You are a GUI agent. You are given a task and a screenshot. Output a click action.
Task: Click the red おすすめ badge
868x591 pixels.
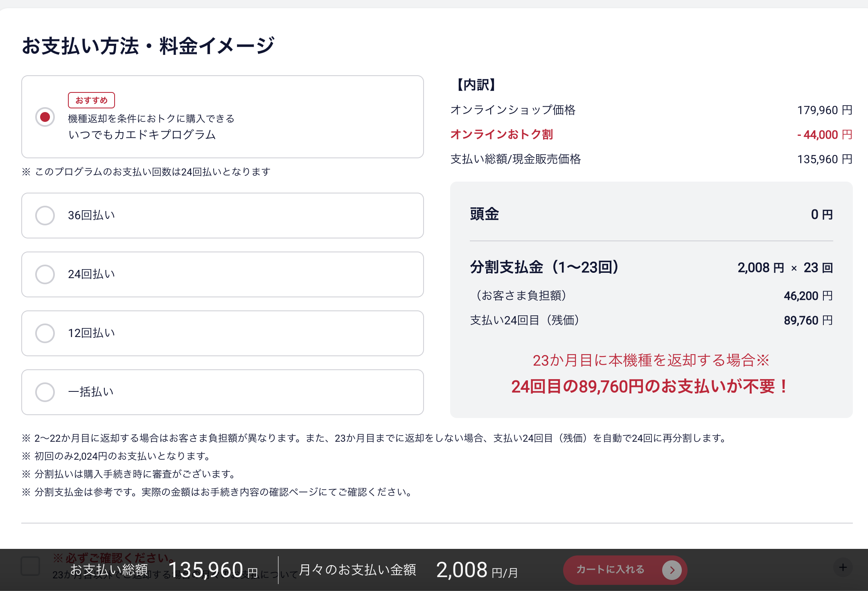(x=91, y=100)
